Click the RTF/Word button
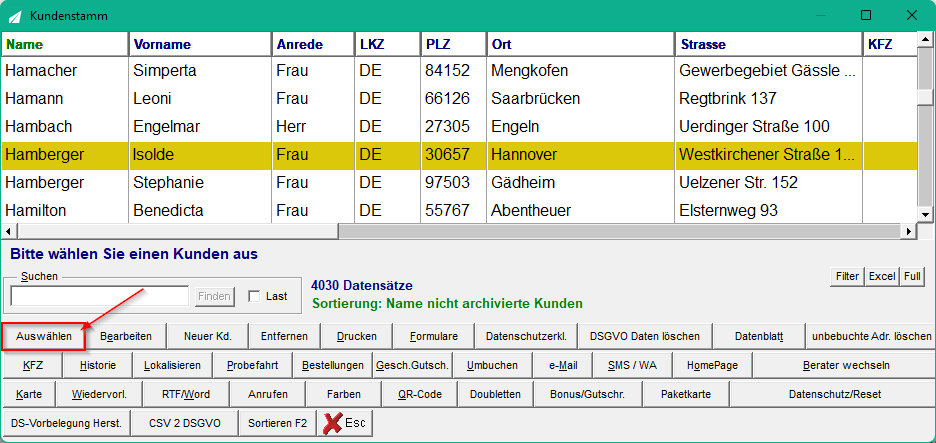936x443 pixels. pyautogui.click(x=186, y=394)
